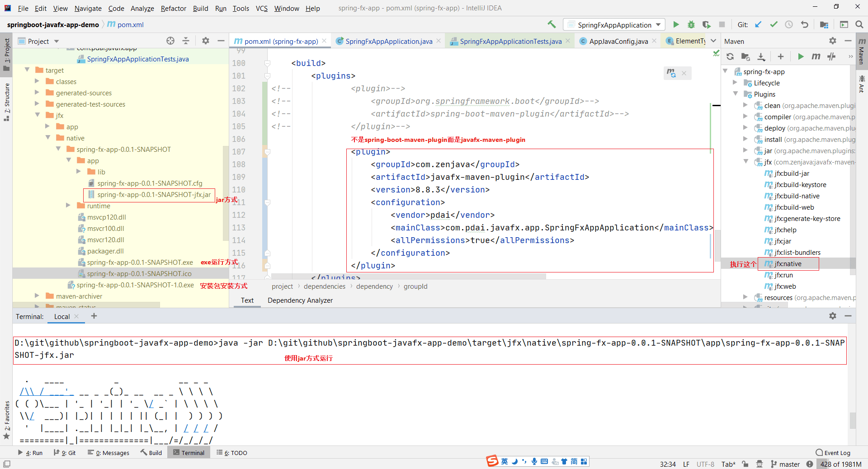Screen dimensions: 868x469
Task: Collapse the target folder in the Project tree
Action: point(27,70)
